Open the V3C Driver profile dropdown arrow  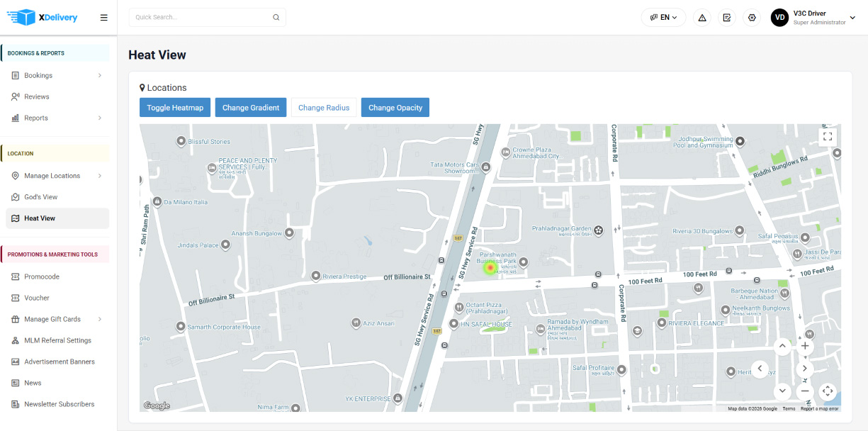852,18
